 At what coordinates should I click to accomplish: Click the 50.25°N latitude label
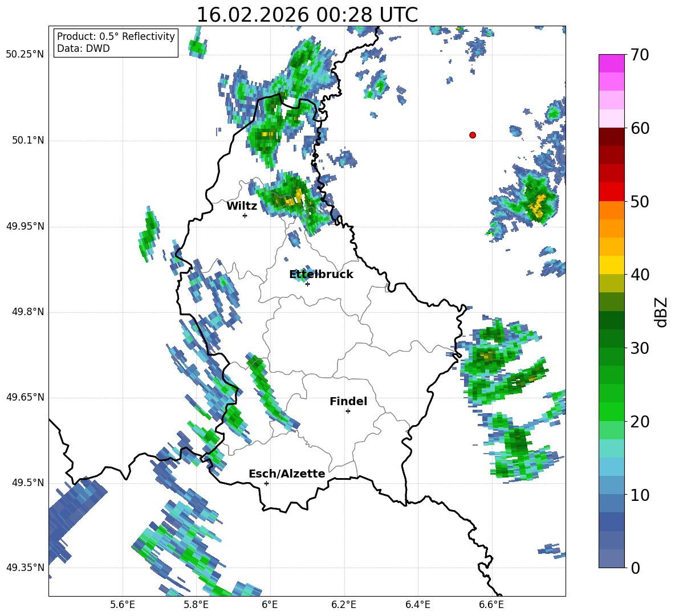(25, 55)
